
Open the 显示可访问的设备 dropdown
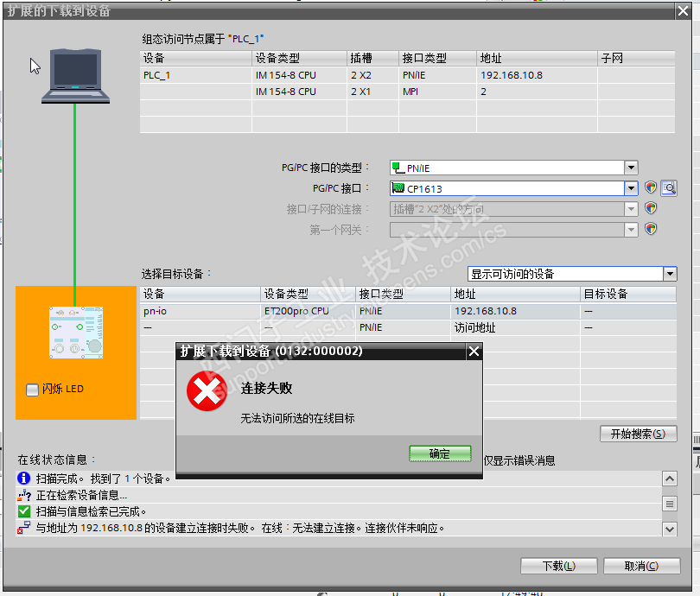click(670, 274)
